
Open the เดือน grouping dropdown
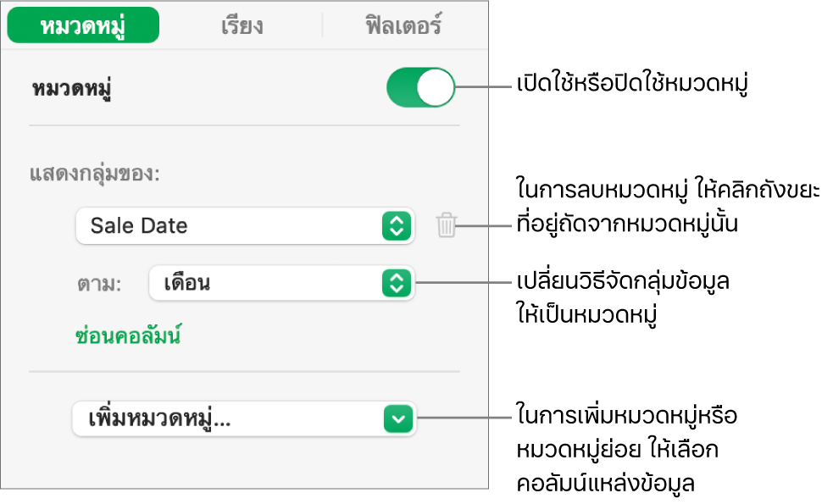pos(281,283)
